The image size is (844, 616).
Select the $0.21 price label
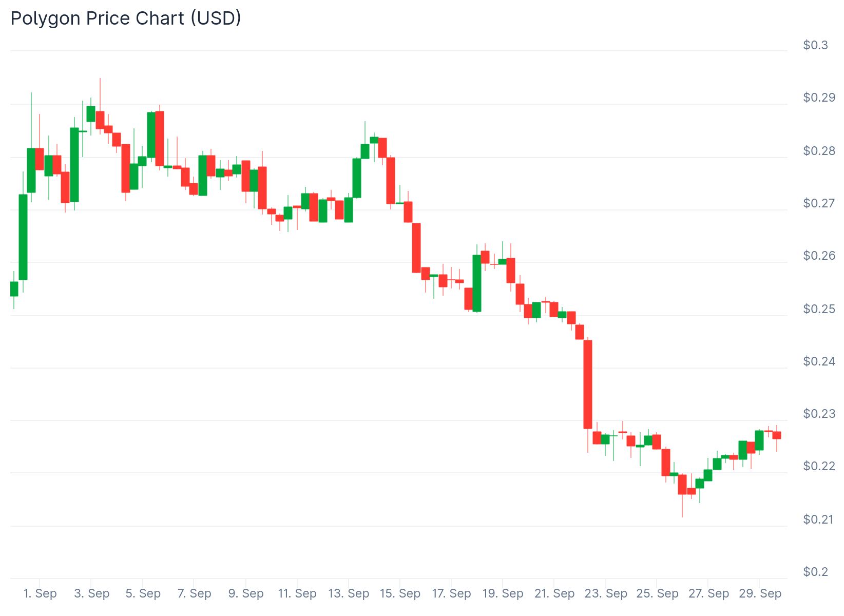pos(819,519)
